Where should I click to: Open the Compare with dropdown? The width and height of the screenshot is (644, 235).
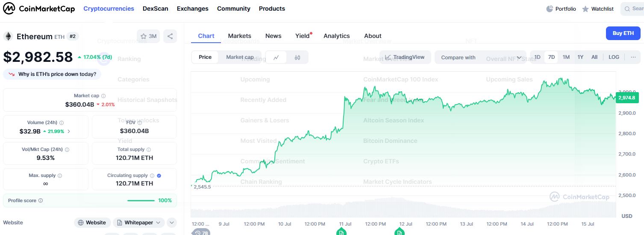[x=480, y=57]
